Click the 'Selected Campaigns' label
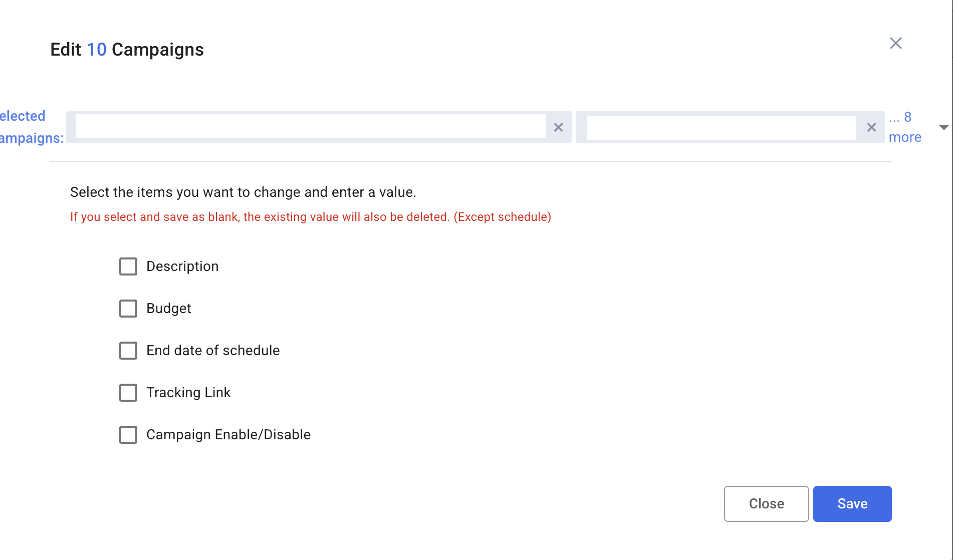Image resolution: width=953 pixels, height=560 pixels. pos(24,127)
